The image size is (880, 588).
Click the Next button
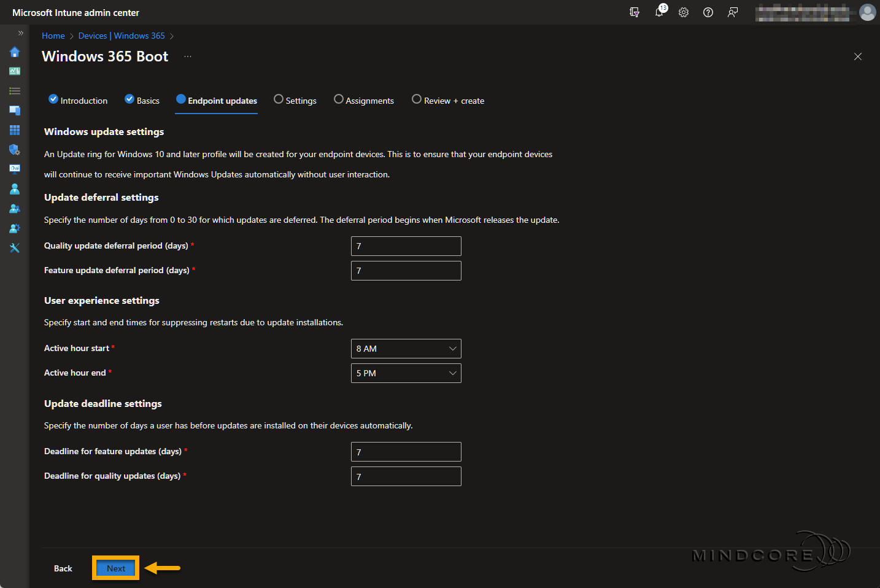point(116,568)
